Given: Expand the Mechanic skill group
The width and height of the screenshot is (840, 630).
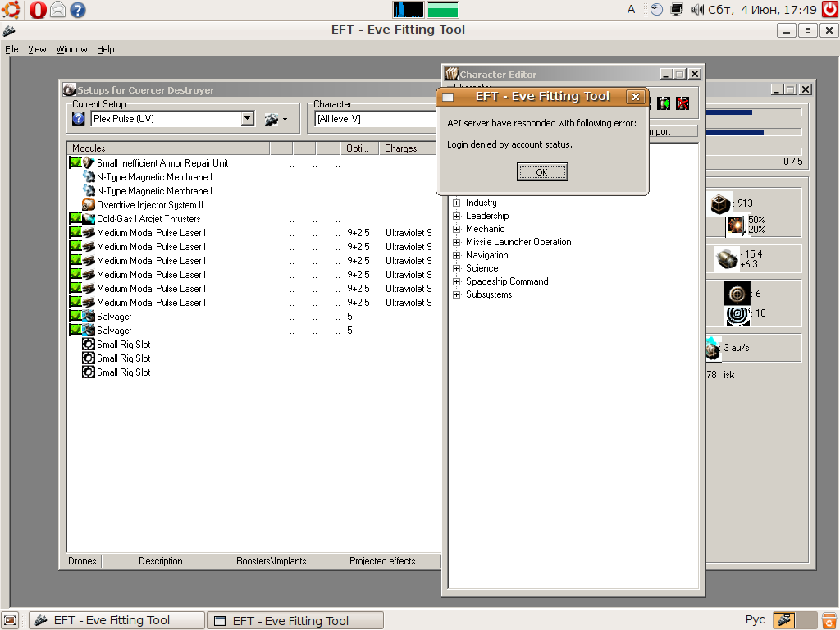Looking at the screenshot, I should click(456, 230).
